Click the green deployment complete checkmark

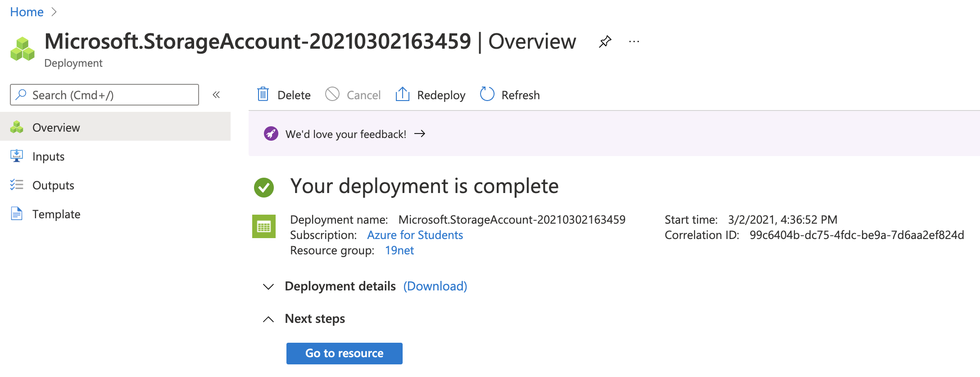[x=264, y=187]
